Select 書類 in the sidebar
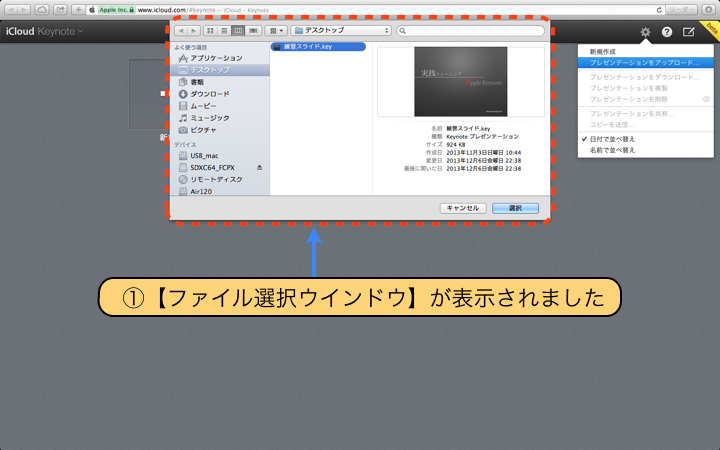Screen dimensions: 720x450 click(x=219, y=82)
